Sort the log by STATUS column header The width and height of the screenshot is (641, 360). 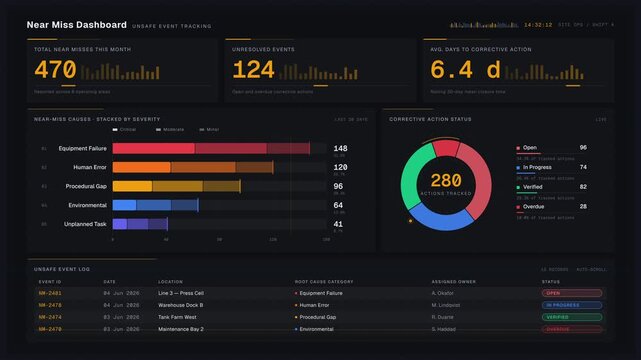[551, 282]
